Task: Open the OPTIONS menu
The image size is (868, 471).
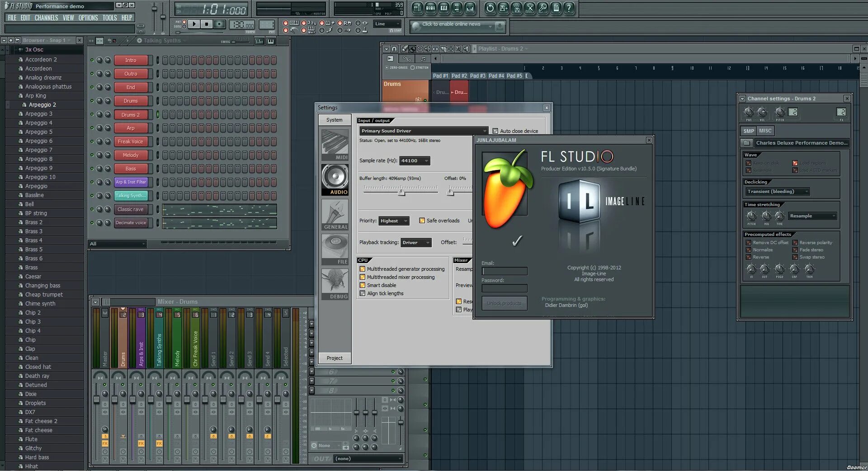Action: [x=88, y=18]
